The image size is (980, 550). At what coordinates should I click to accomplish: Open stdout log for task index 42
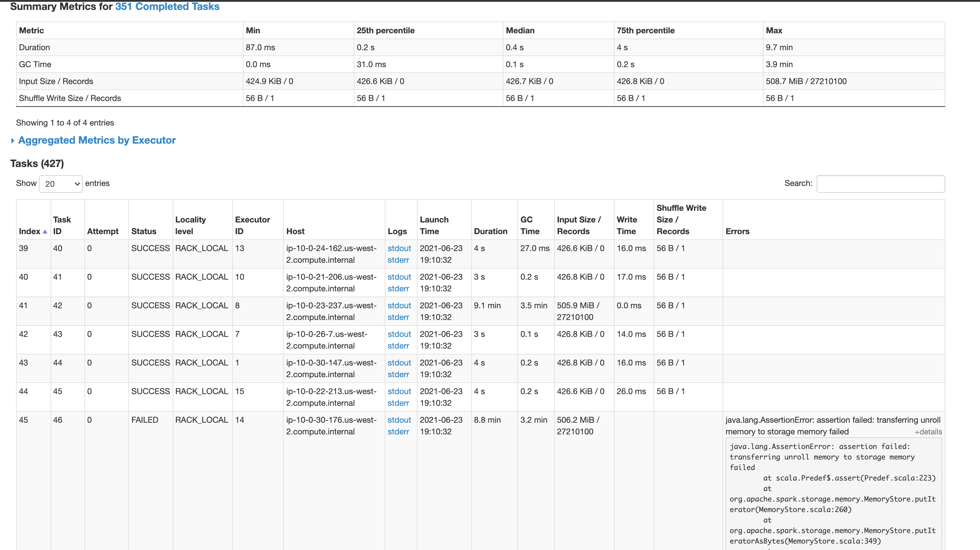tap(399, 334)
